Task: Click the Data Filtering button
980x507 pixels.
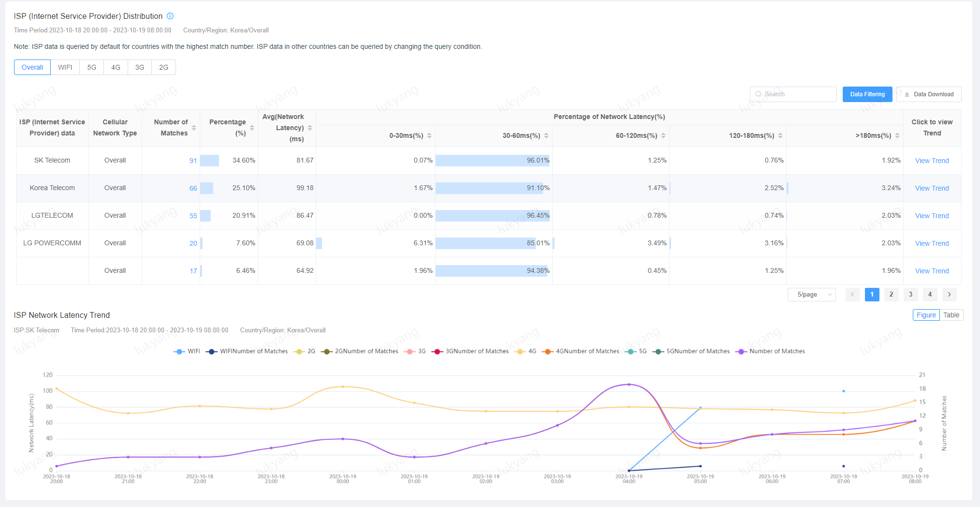Action: pos(867,94)
